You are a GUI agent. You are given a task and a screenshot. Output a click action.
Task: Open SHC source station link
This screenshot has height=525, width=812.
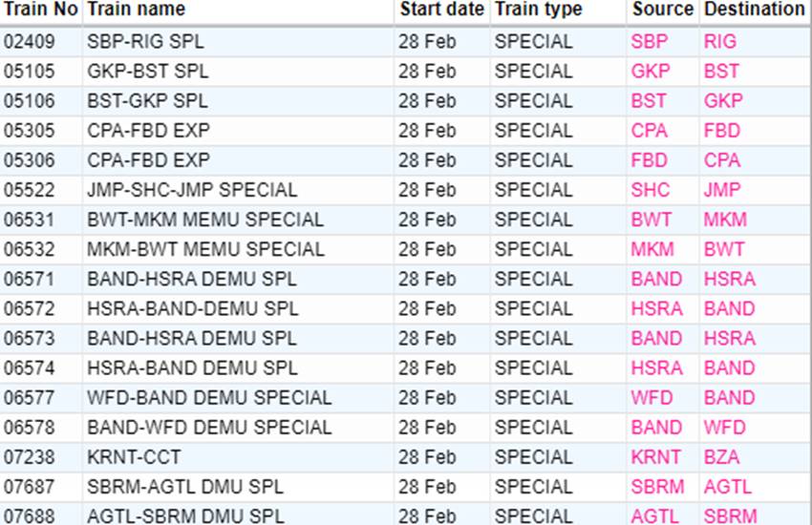(651, 190)
